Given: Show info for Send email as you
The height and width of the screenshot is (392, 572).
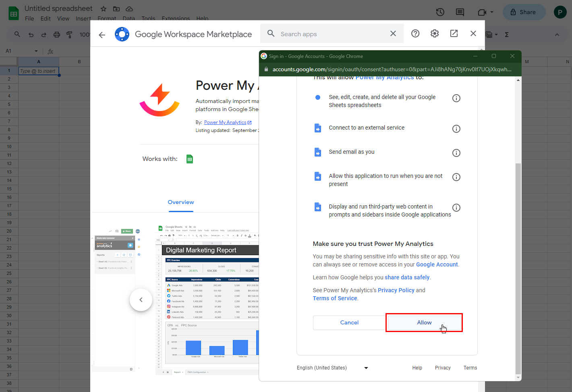Looking at the screenshot, I should coord(456,153).
